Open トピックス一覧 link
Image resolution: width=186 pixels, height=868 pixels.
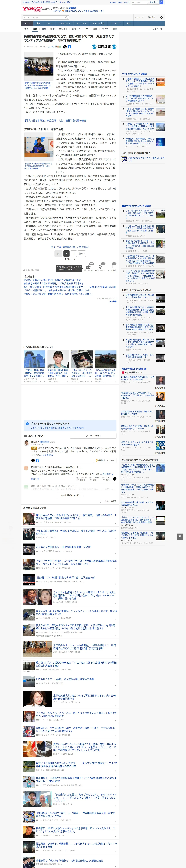(x=155, y=29)
